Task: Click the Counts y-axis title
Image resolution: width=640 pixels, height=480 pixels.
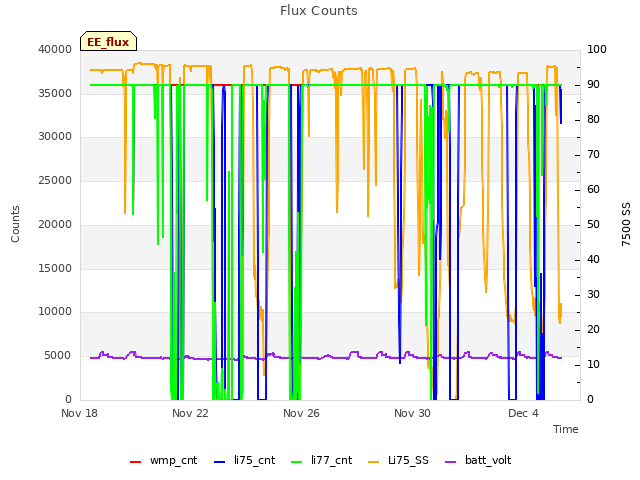Action: point(15,224)
